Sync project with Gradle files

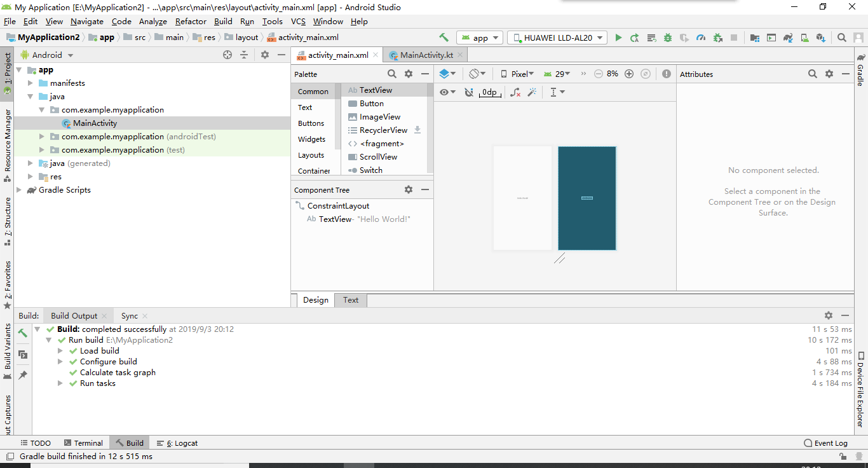point(788,38)
